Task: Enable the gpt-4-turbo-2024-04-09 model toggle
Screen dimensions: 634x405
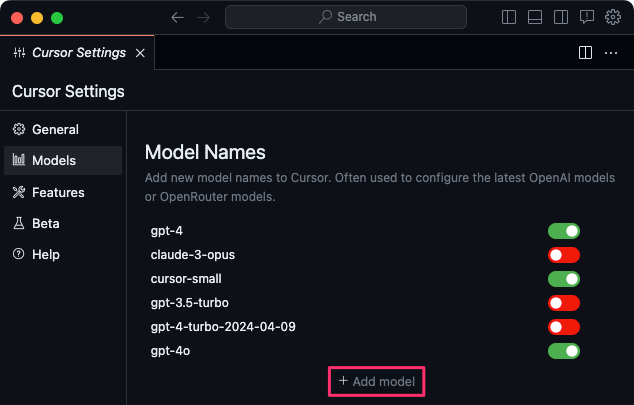Action: (564, 327)
